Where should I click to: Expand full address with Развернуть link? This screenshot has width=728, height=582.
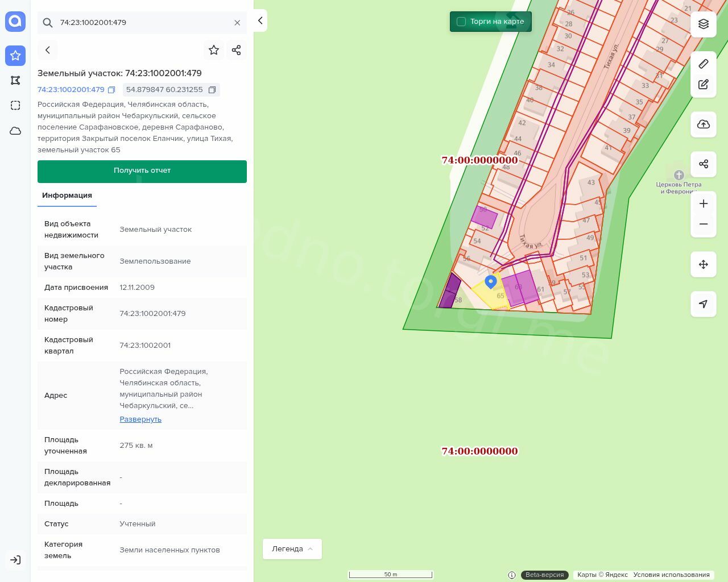140,419
